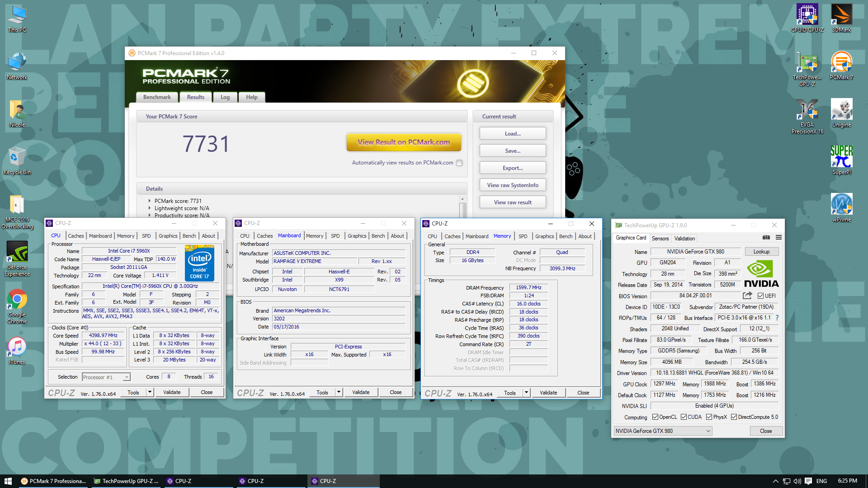The width and height of the screenshot is (868, 488).
Task: Launch 3DMark desktop shortcut
Action: pos(842,19)
